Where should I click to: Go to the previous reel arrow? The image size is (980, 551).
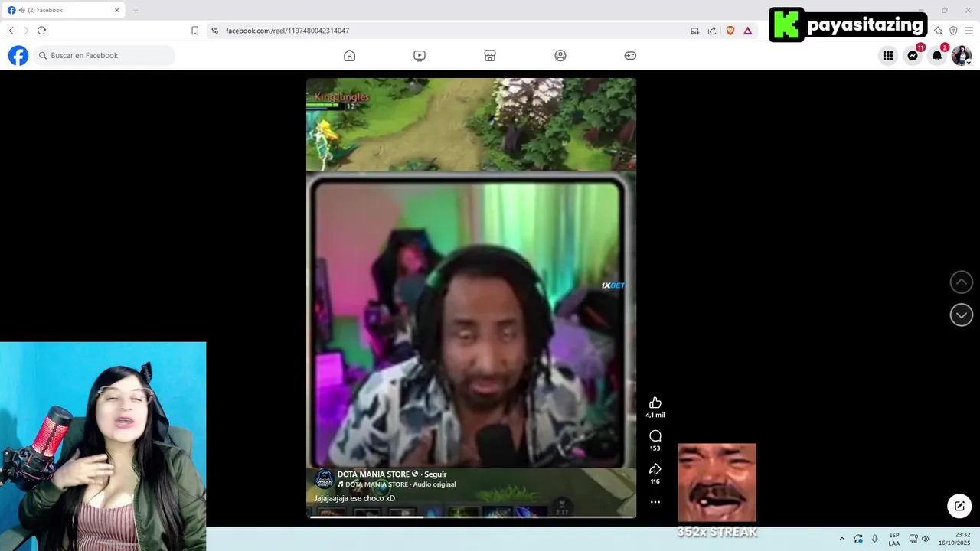(x=962, y=282)
